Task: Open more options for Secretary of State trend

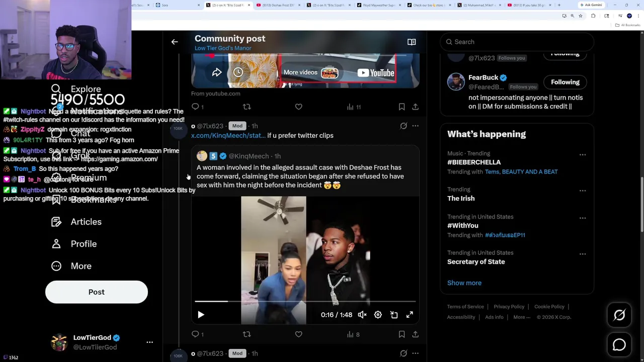Action: click(x=583, y=254)
